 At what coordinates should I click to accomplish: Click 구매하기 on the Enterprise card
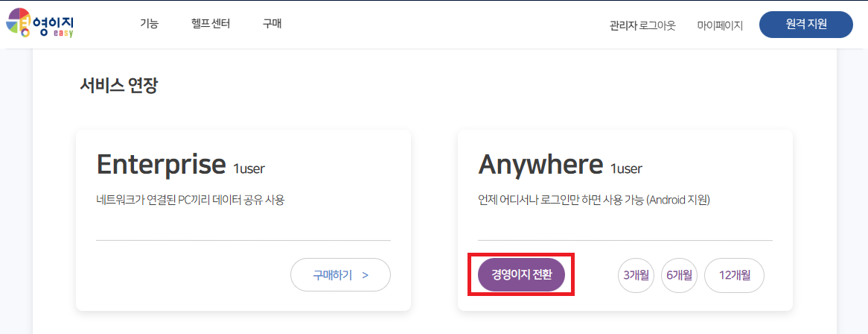[x=340, y=275]
